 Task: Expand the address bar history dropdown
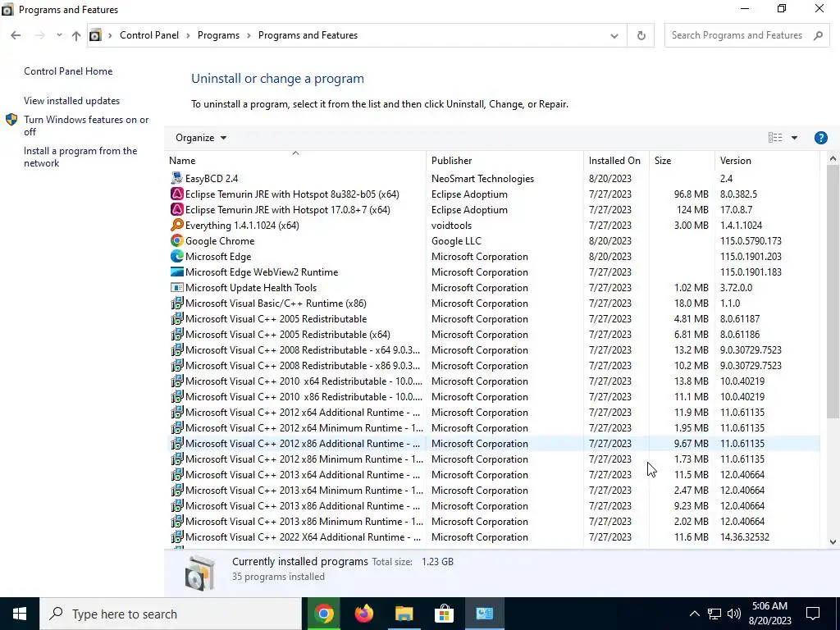pos(614,36)
